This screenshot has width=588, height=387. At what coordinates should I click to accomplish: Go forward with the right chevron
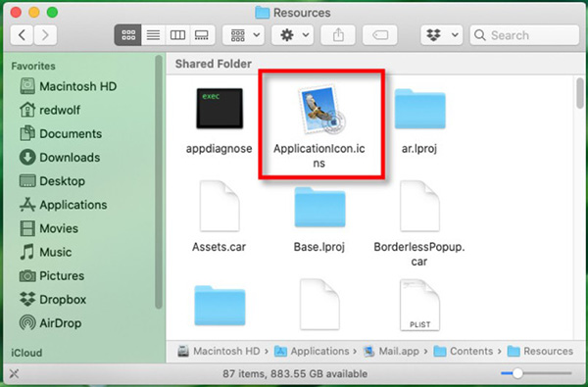point(45,35)
